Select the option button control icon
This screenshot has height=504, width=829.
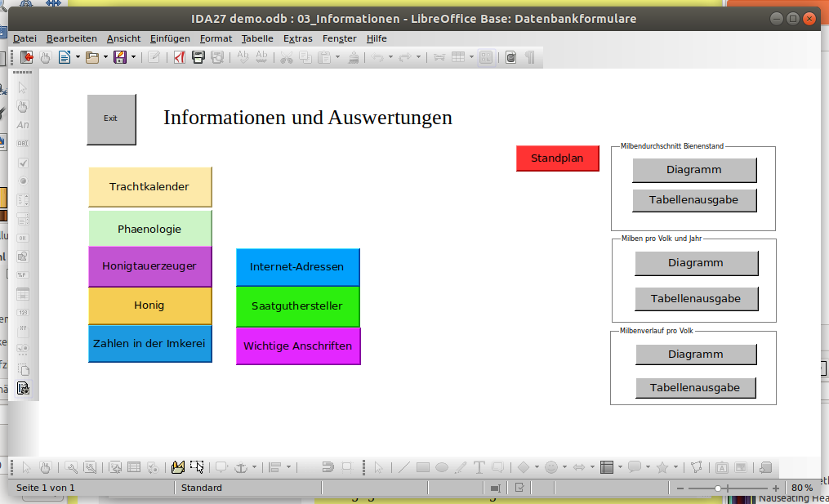coord(23,181)
